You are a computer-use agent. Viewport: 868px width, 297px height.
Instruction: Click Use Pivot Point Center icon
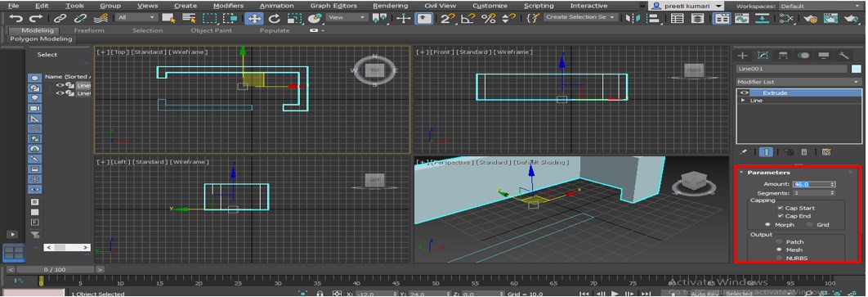coord(380,18)
